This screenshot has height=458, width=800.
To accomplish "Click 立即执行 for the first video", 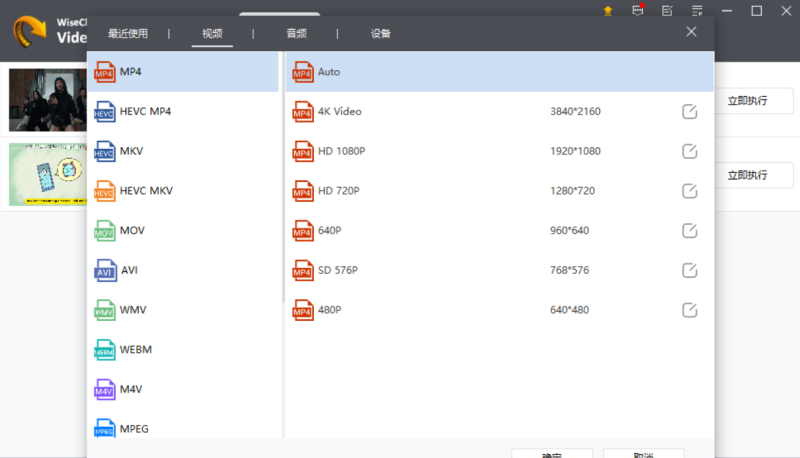I will [747, 101].
